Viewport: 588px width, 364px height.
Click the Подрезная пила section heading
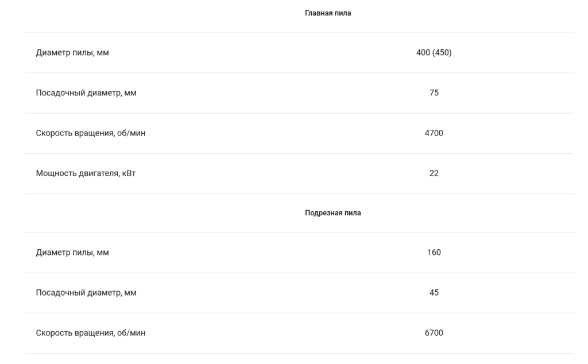332,213
